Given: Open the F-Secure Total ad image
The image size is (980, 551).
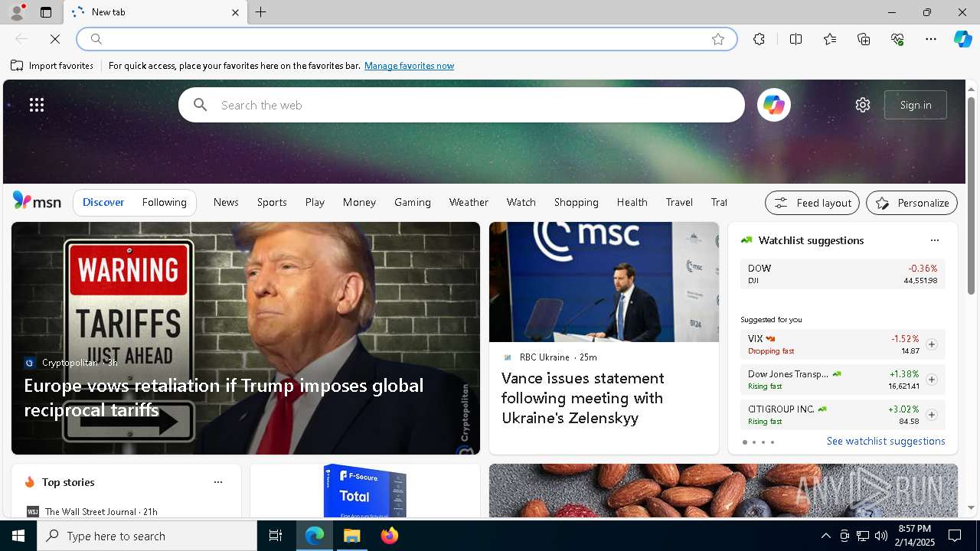Looking at the screenshot, I should (x=364, y=491).
